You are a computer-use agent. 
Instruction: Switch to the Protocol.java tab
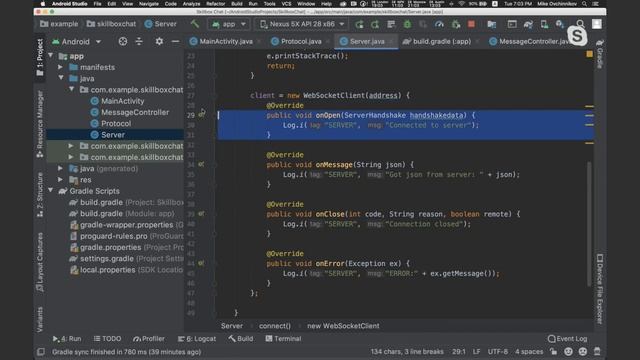(x=301, y=41)
